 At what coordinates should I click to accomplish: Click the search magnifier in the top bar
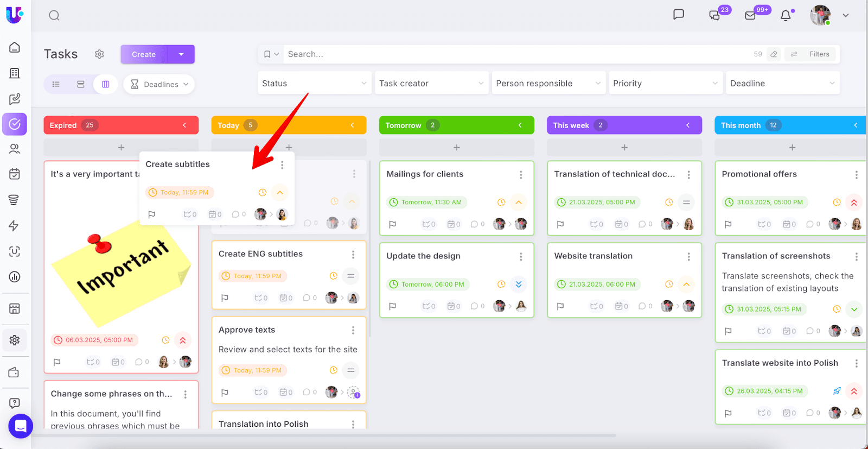tap(54, 15)
